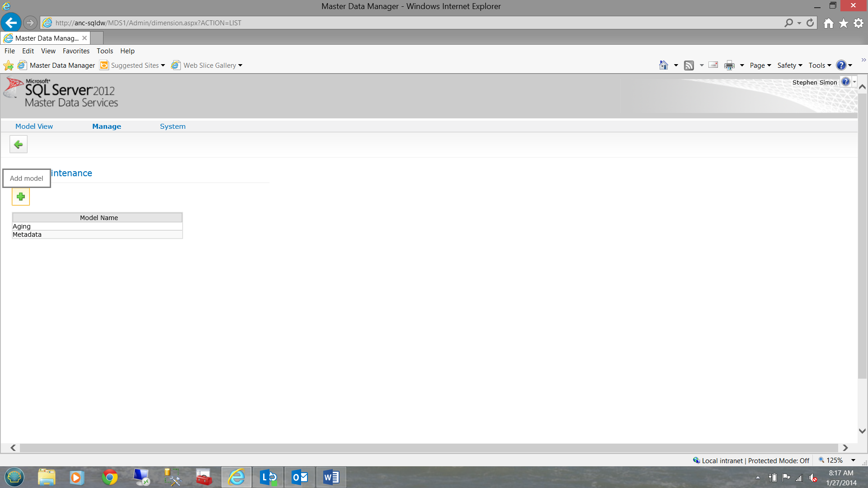This screenshot has height=488, width=868.
Task: Click the RSS feeds icon in command bar
Action: (x=689, y=66)
